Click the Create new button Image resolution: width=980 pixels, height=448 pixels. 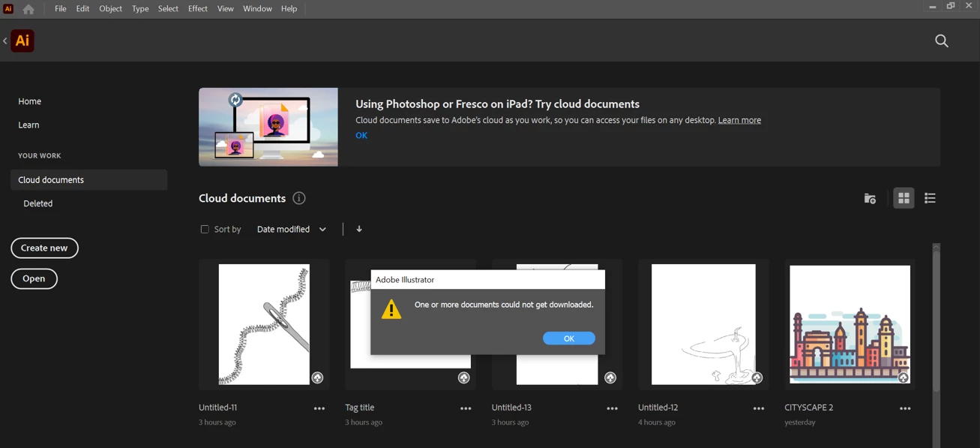[44, 248]
